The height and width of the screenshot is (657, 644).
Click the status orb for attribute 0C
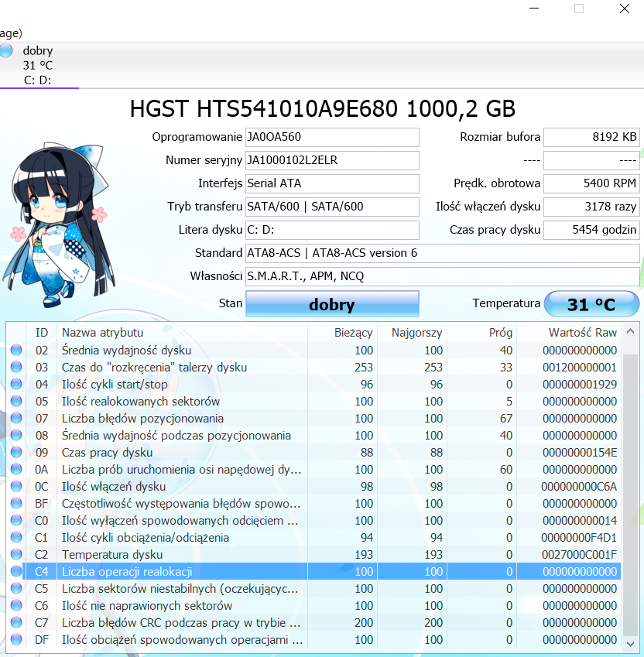pyautogui.click(x=16, y=487)
